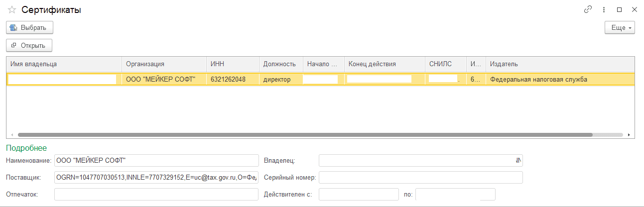Focus the Отпечаток input field
Viewport: 644px width, 207px height.
[156, 194]
